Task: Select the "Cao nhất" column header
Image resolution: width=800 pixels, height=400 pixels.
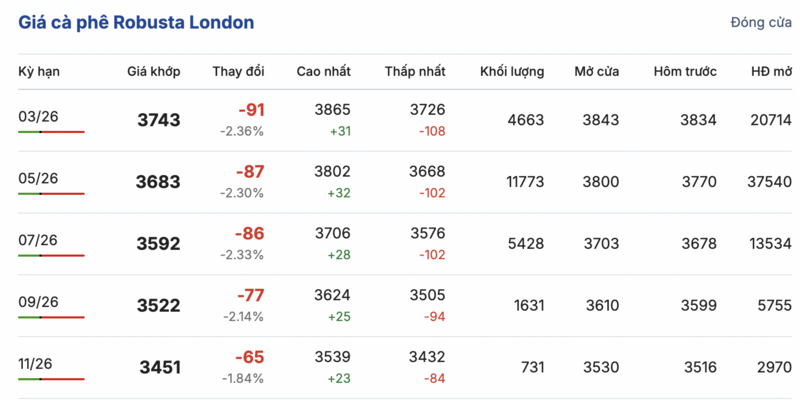Action: pos(323,71)
